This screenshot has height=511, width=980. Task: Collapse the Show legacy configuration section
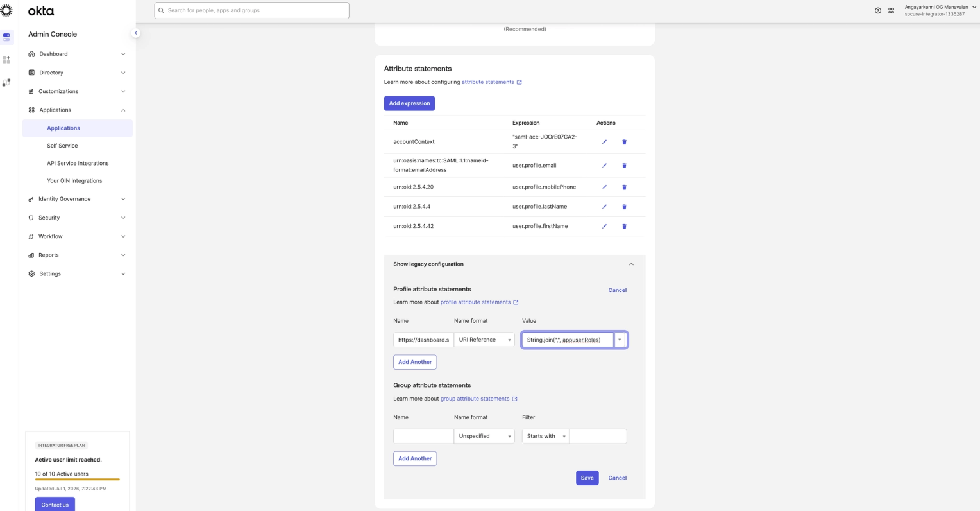631,264
